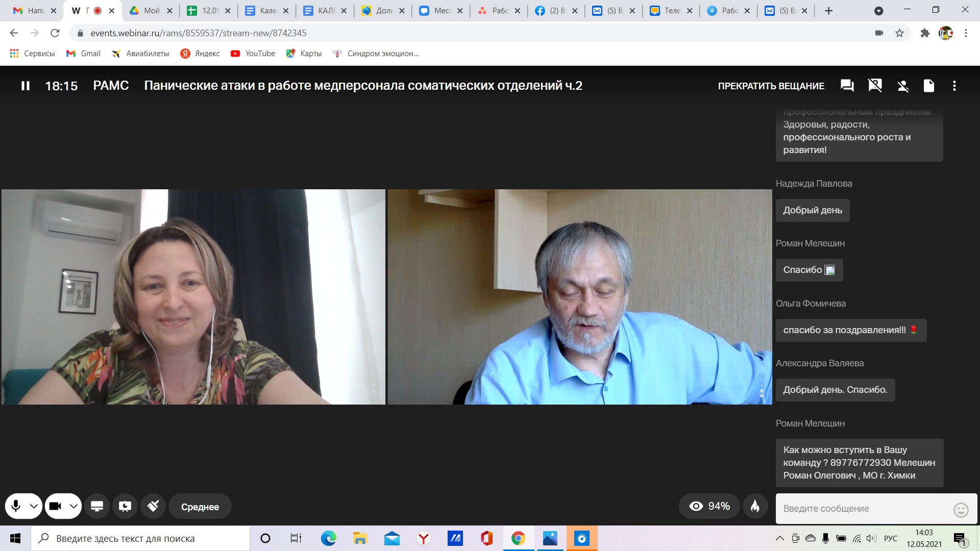Open the YouTube bookmark
This screenshot has height=551, width=980.
[x=253, y=54]
